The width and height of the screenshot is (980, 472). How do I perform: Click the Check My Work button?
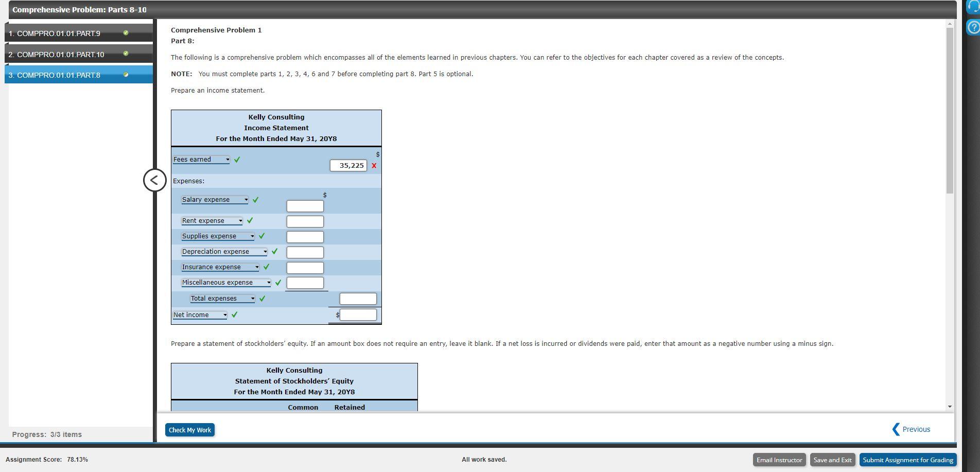coord(189,429)
